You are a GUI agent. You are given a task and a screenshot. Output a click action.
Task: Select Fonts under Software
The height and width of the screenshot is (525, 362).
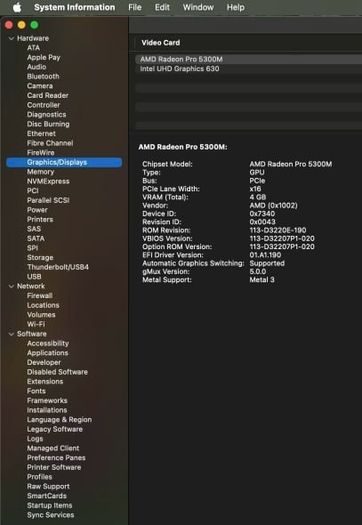point(36,391)
